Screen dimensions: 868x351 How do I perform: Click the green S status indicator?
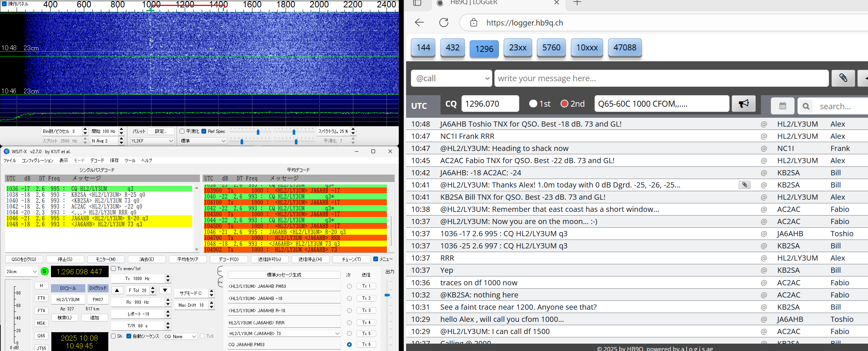(x=45, y=272)
